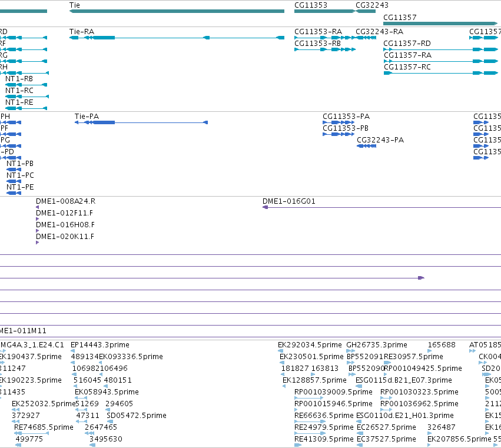Select the DME1-012F11.F clone label
The width and height of the screenshot is (501, 448).
coord(64,213)
